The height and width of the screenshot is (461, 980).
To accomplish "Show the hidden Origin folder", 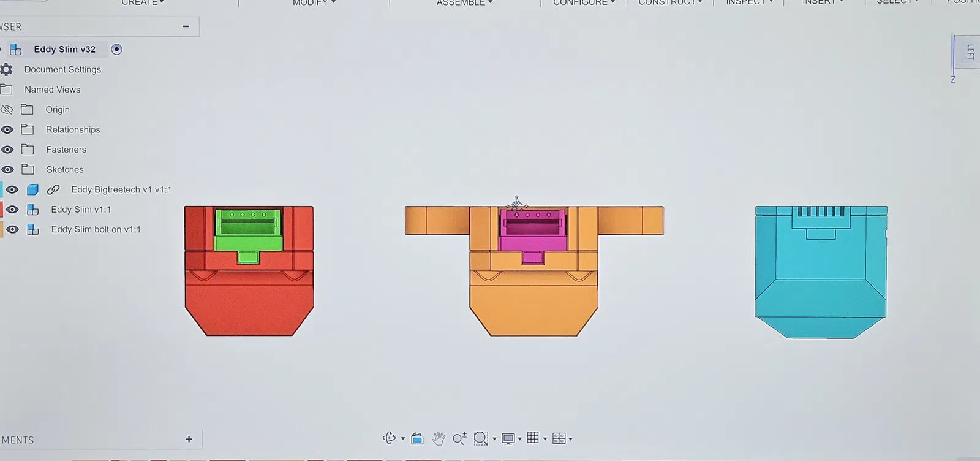I will (7, 110).
